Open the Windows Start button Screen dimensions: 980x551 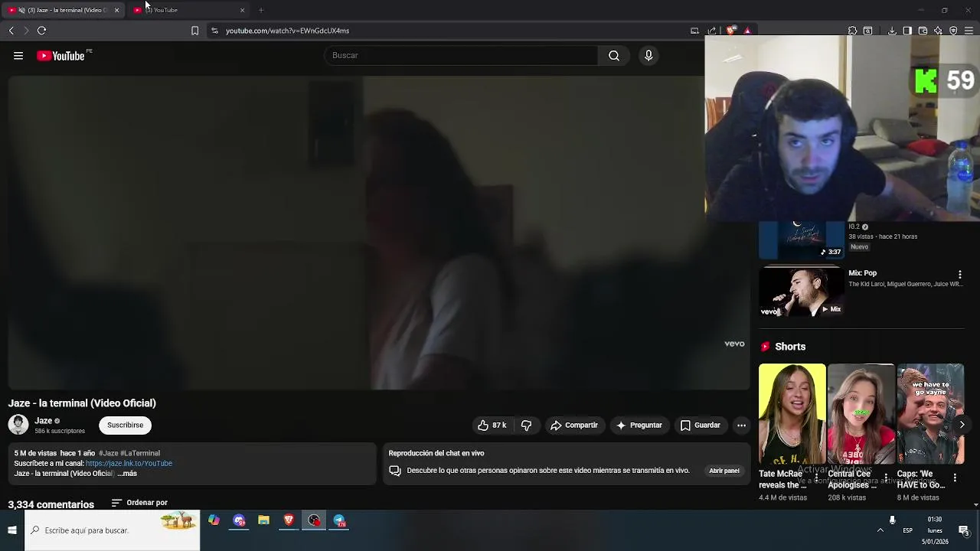point(11,530)
